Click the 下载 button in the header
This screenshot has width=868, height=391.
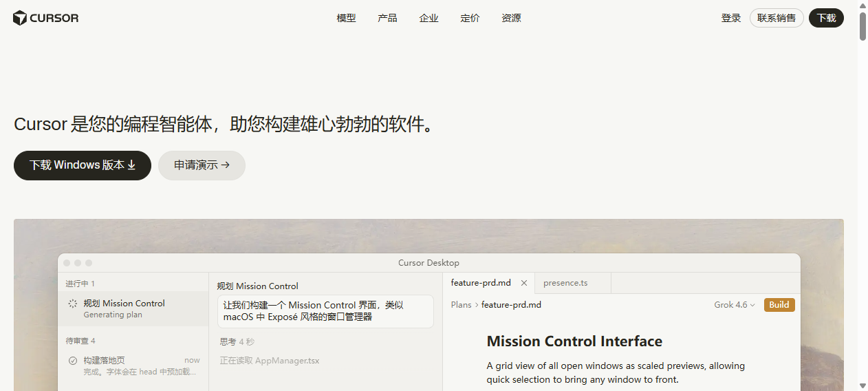click(x=826, y=18)
